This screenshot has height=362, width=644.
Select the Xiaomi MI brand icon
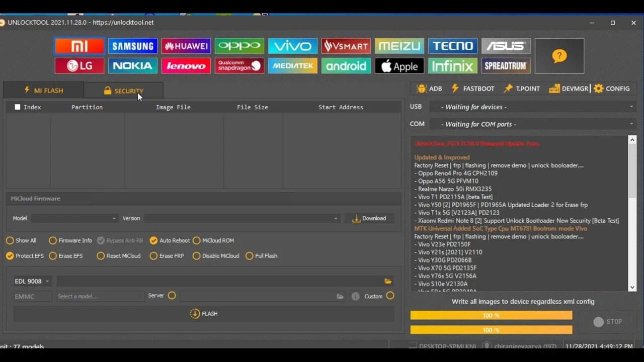pos(79,46)
